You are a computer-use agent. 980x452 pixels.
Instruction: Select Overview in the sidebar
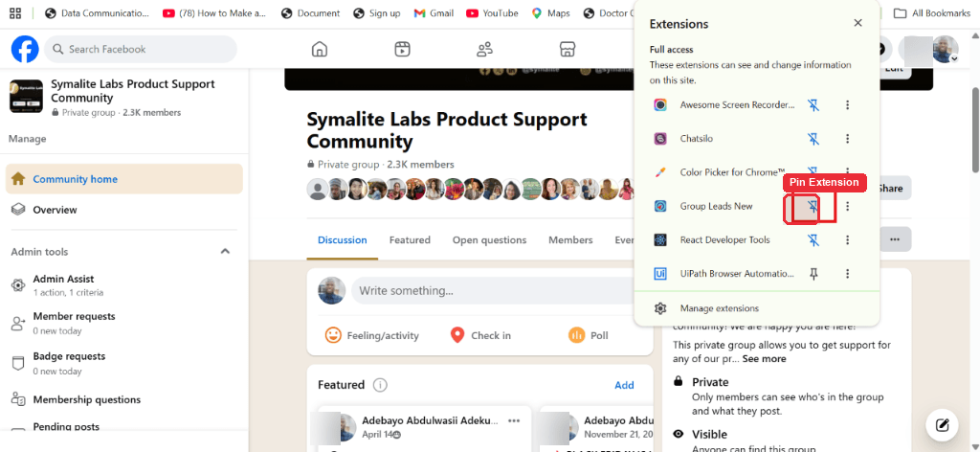[123, 210]
